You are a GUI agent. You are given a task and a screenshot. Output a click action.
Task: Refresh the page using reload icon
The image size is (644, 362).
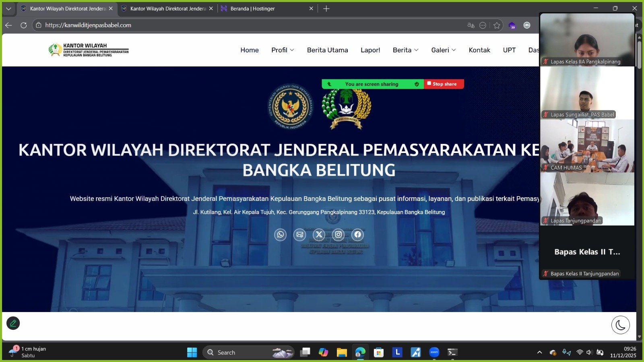(24, 25)
